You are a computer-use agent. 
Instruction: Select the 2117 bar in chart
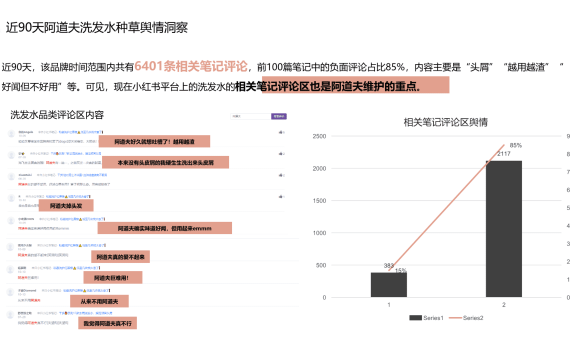(504, 229)
